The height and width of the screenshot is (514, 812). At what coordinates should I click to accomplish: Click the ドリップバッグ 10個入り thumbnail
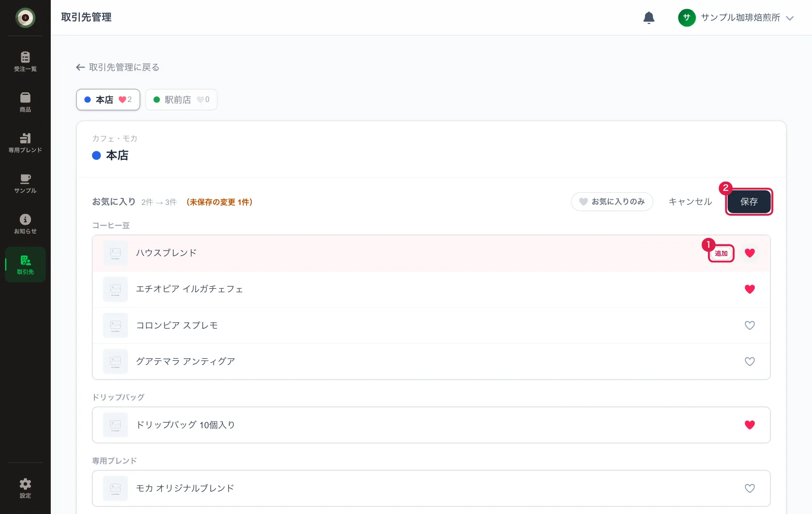(x=115, y=425)
